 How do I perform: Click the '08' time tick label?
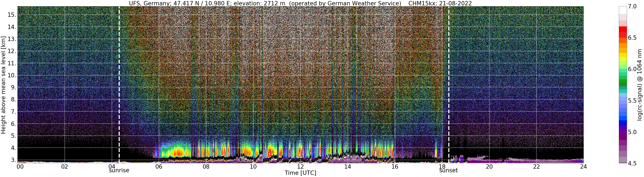pos(206,166)
